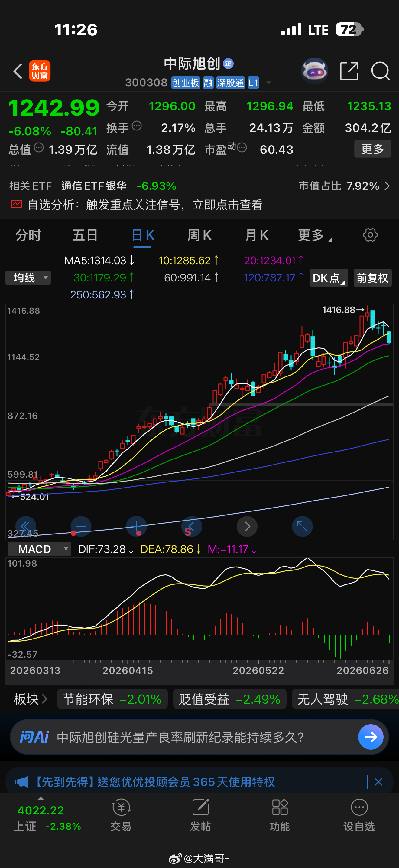Switch to the 分时 tab
This screenshot has width=399, height=868.
(28, 235)
